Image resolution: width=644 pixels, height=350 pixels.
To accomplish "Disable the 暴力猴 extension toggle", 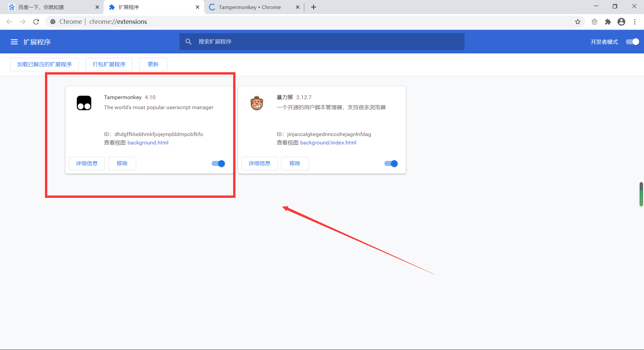I will click(391, 164).
